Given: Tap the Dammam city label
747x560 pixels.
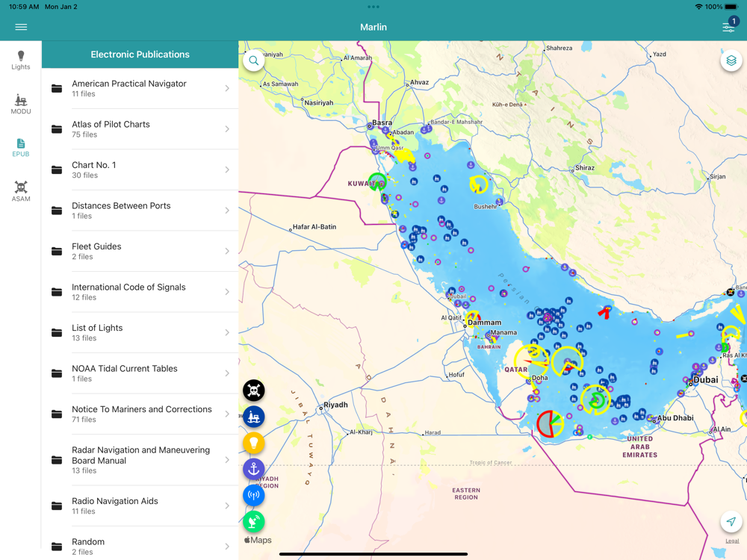Looking at the screenshot, I should pyautogui.click(x=485, y=323).
